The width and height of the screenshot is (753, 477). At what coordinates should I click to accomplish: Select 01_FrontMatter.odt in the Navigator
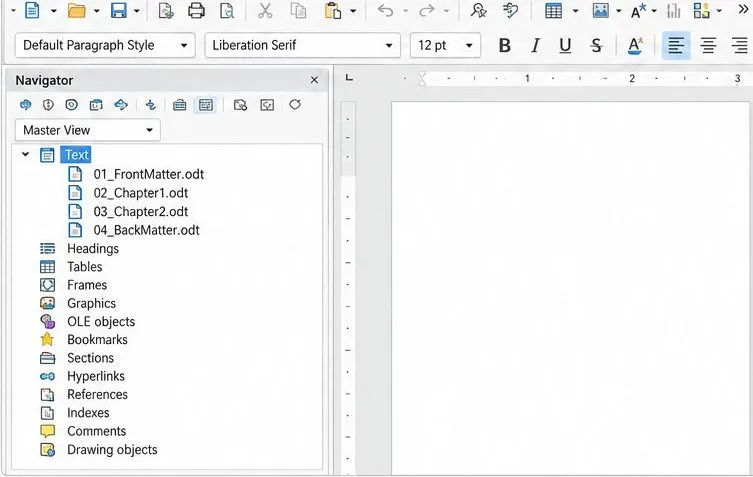[x=148, y=174]
